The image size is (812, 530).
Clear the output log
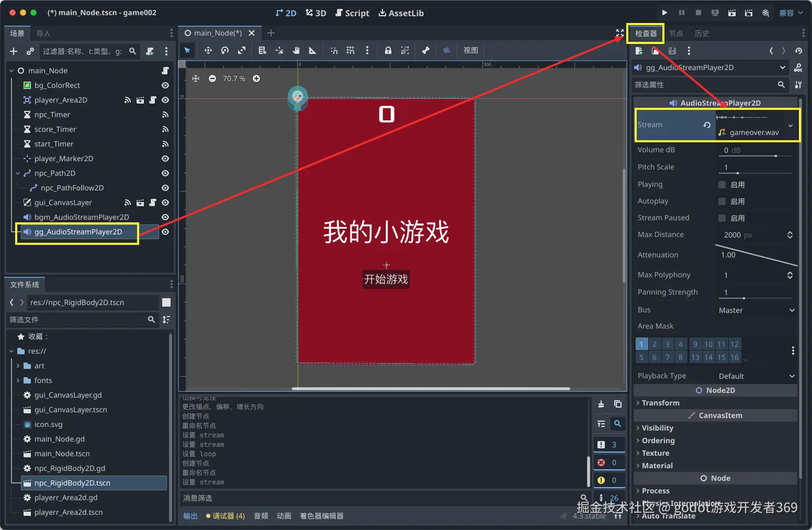tap(601, 404)
